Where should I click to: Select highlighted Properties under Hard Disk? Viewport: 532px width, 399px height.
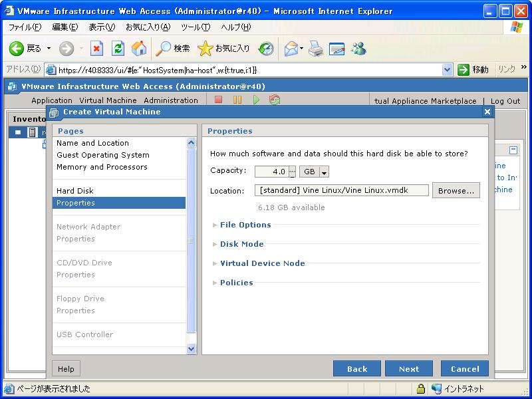pyautogui.click(x=119, y=203)
